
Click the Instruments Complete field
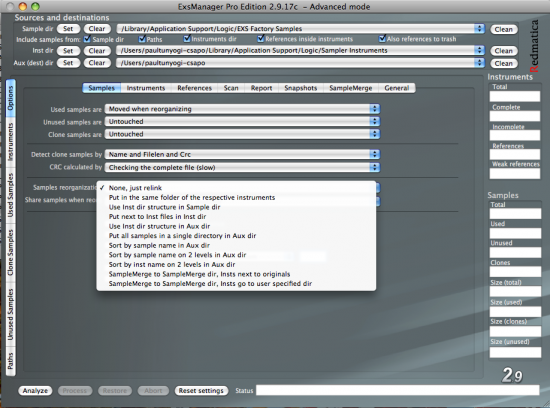click(x=515, y=116)
